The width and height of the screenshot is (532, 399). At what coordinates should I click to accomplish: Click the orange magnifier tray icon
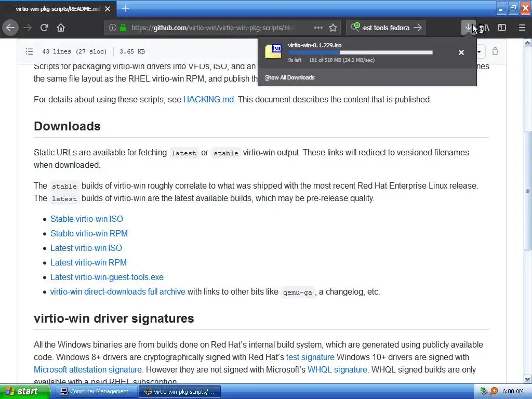(x=494, y=392)
